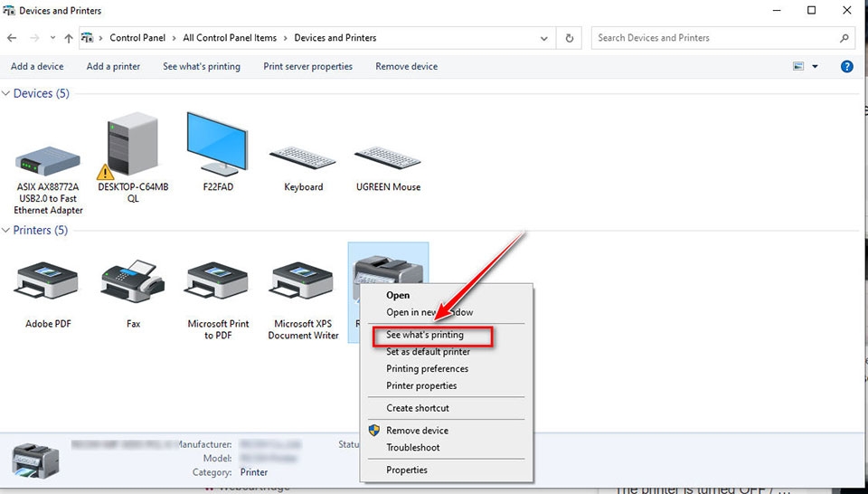
Task: Click Control Panel breadcrumb
Action: pyautogui.click(x=137, y=38)
